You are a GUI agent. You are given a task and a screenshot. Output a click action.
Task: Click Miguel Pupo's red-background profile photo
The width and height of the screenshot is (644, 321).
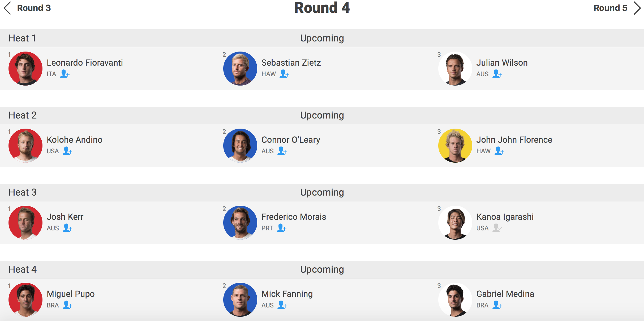click(x=25, y=299)
